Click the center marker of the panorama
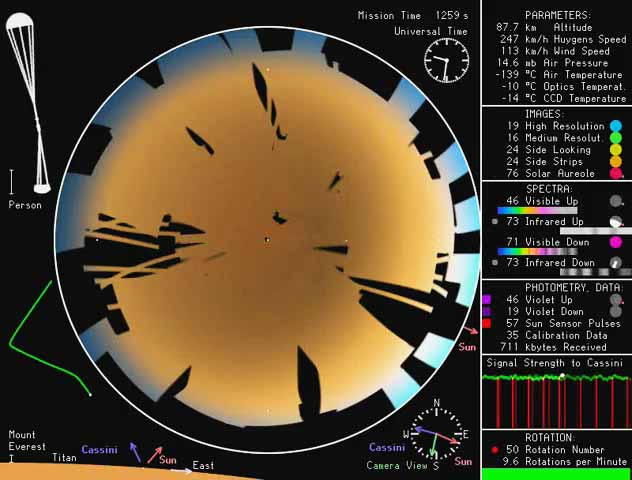Screen dimensions: 632x480 [267, 240]
